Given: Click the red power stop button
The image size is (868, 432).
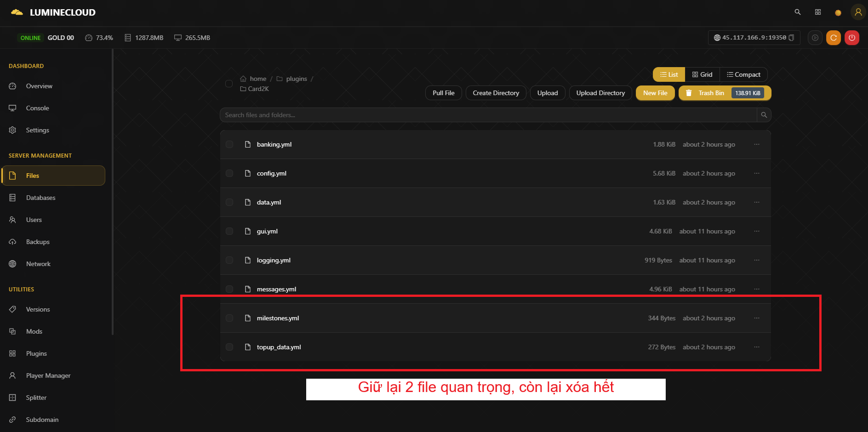Looking at the screenshot, I should (851, 38).
